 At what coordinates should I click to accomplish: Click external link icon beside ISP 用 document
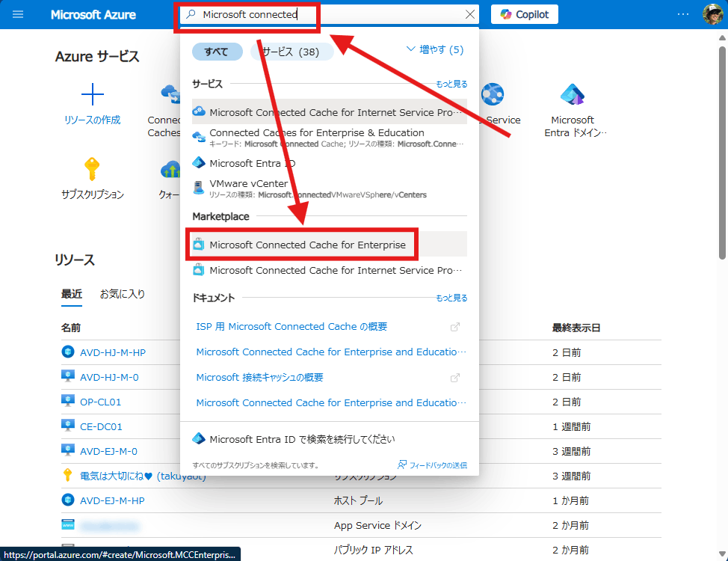455,327
